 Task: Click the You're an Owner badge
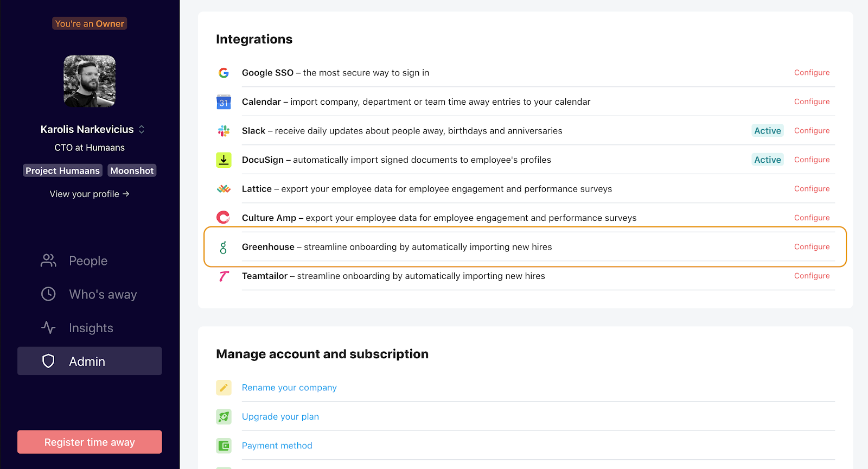coord(90,24)
